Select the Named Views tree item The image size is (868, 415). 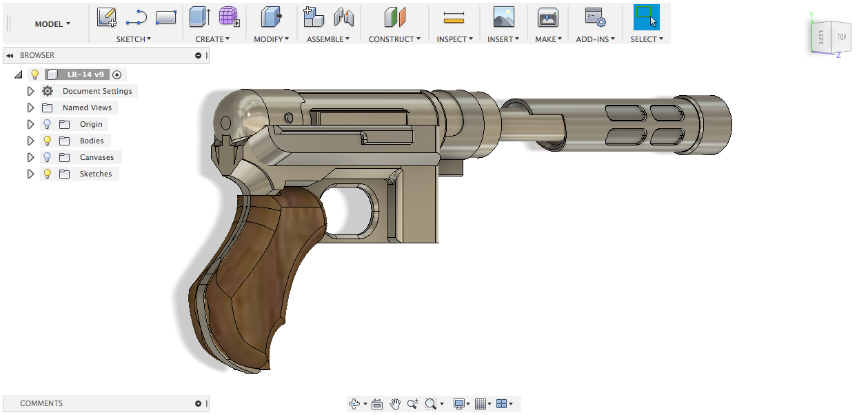coord(87,108)
